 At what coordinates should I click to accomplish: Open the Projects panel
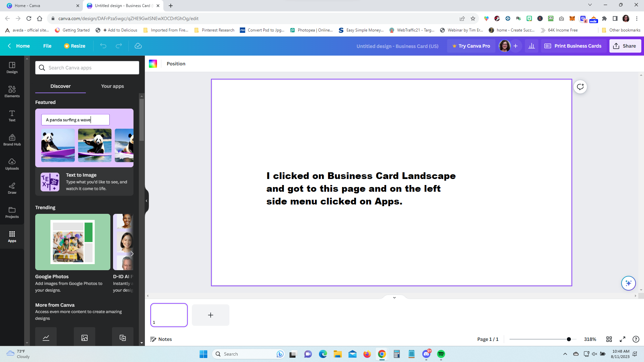pos(12,212)
